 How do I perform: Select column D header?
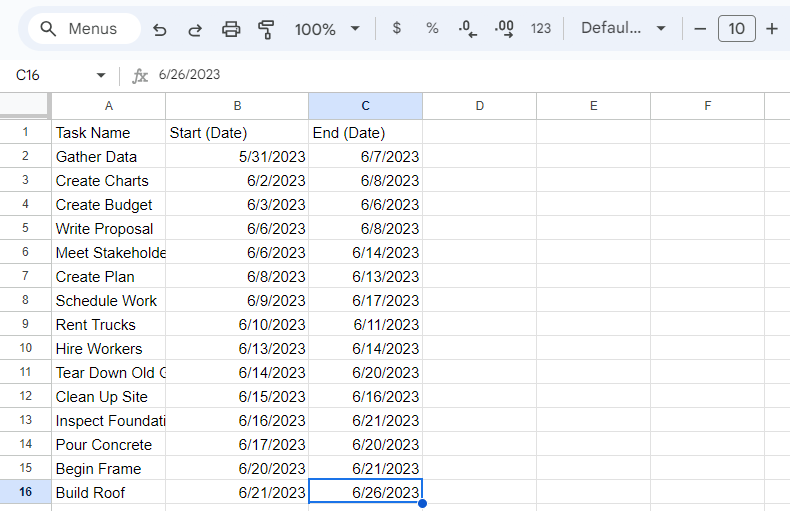click(x=479, y=106)
